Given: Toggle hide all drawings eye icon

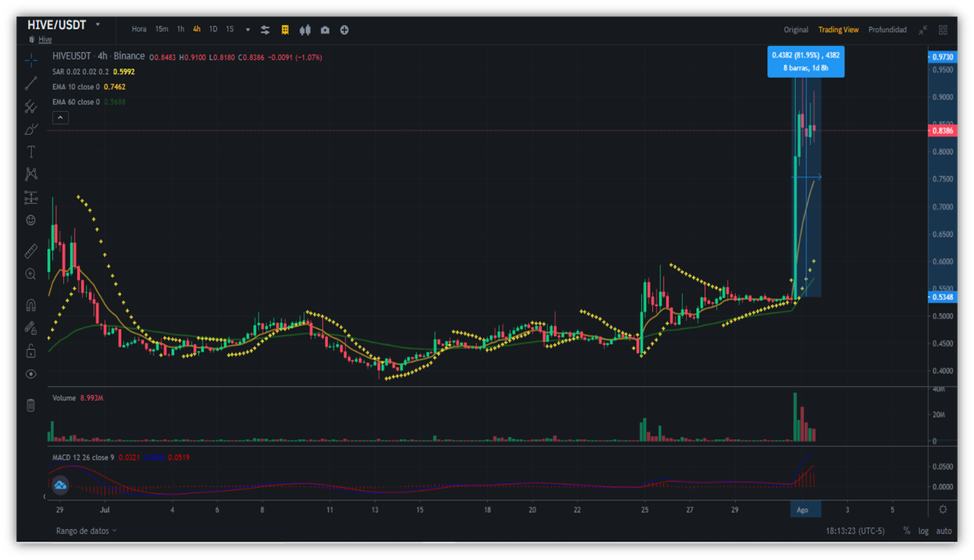Looking at the screenshot, I should point(31,374).
